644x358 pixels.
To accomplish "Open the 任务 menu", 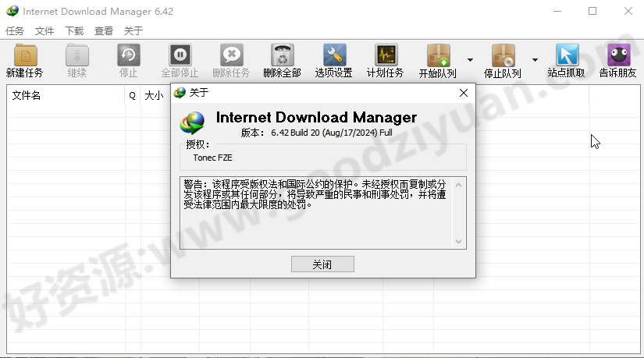I will point(15,30).
